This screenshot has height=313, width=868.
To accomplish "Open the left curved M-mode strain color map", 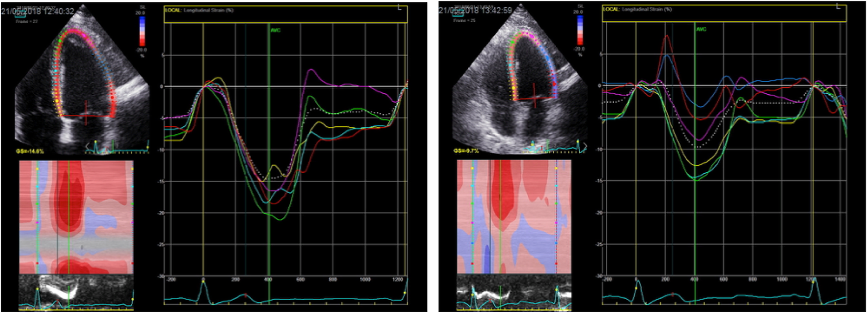I will [x=76, y=217].
